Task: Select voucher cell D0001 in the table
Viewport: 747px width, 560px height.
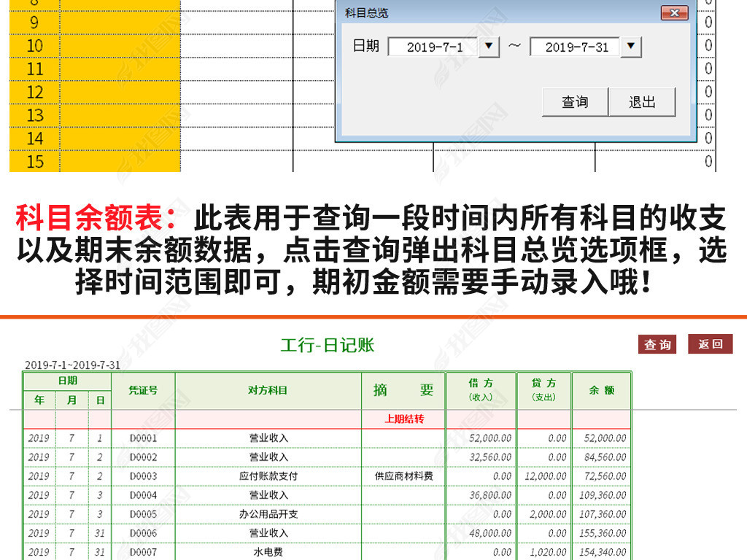Action: click(142, 437)
